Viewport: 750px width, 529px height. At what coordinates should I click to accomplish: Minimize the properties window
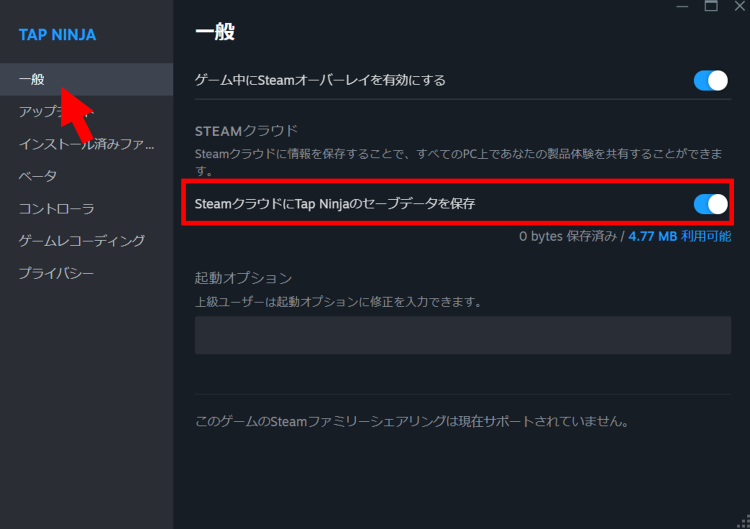pos(682,6)
